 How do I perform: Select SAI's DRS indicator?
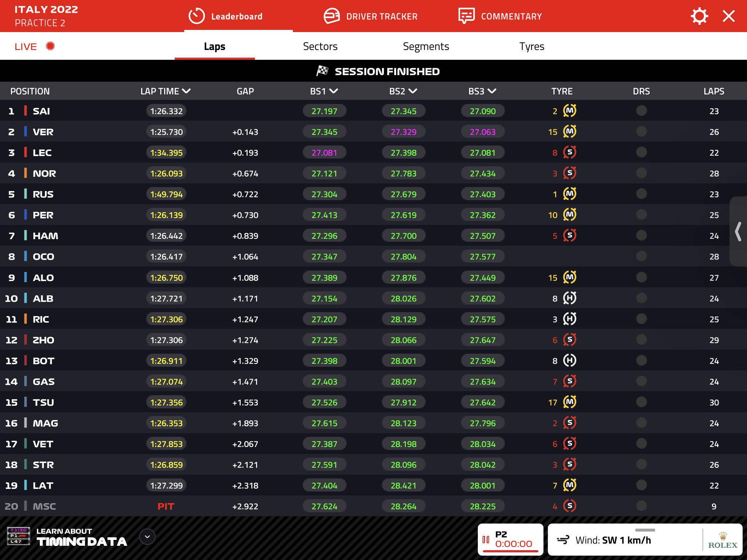641,110
